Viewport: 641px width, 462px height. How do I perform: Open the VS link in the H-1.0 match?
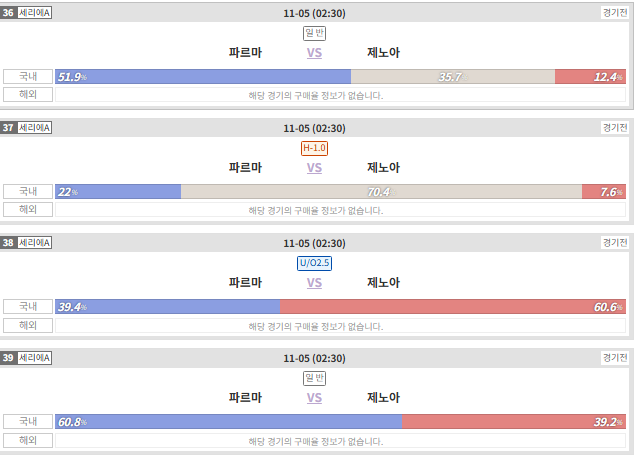click(314, 168)
